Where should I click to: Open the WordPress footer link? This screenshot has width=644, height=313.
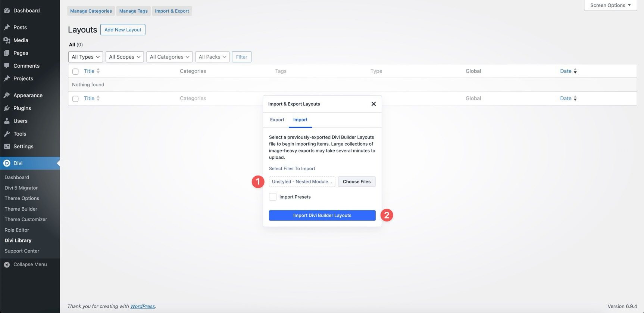(143, 306)
